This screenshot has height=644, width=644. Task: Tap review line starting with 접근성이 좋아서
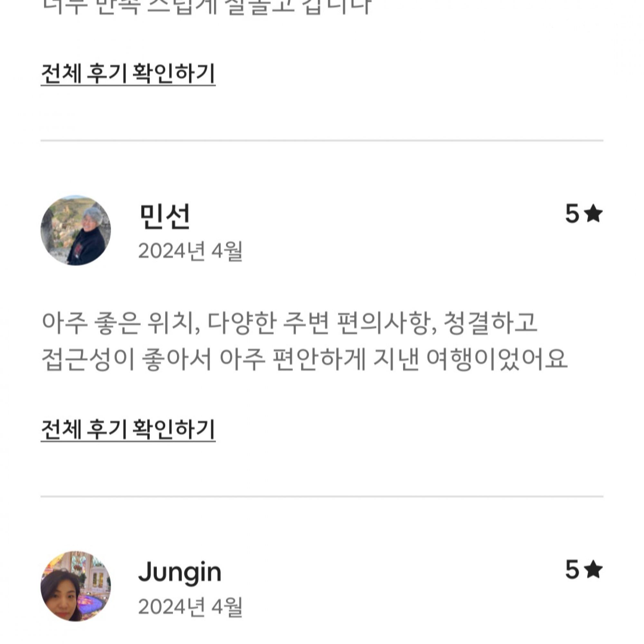click(304, 359)
